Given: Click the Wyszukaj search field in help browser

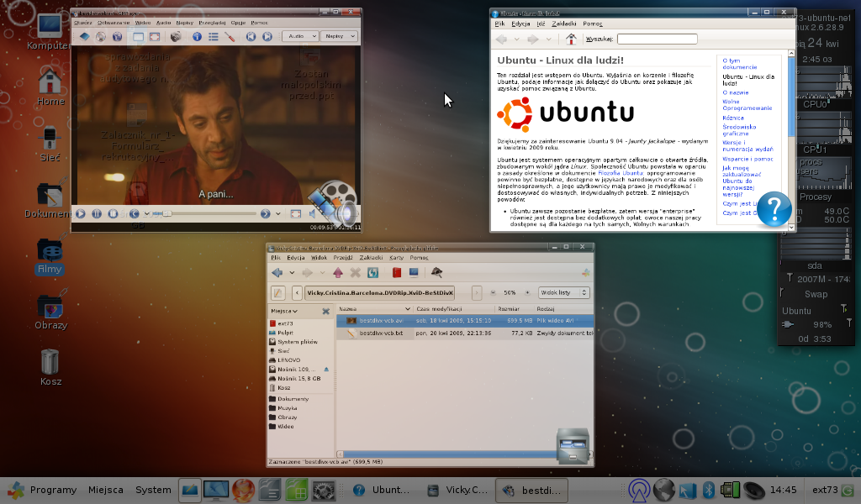Looking at the screenshot, I should click(658, 39).
